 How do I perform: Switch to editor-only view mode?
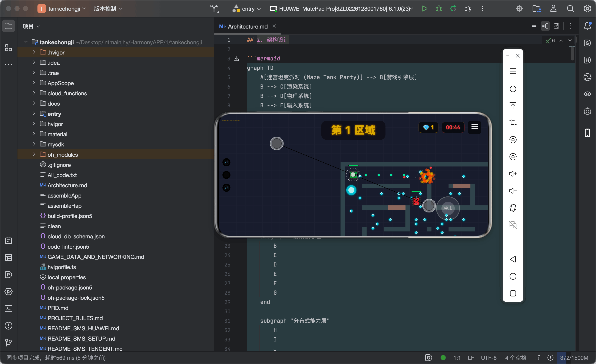(534, 26)
